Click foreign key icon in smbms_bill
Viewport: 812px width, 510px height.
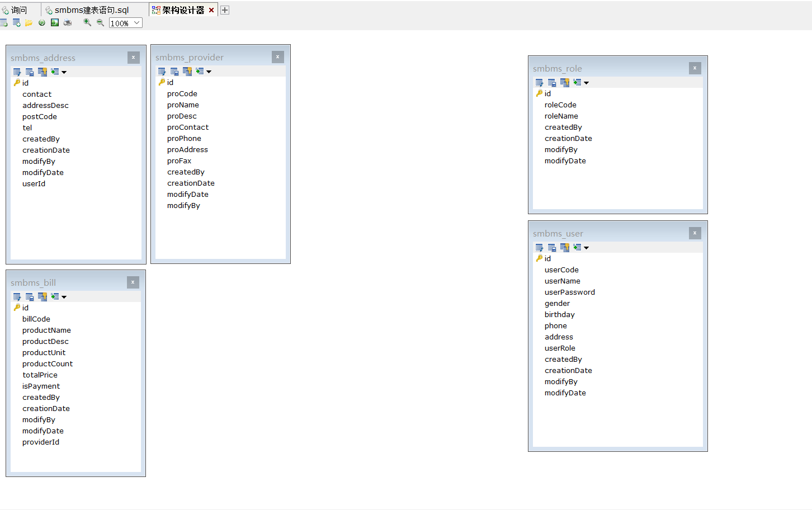pos(43,296)
